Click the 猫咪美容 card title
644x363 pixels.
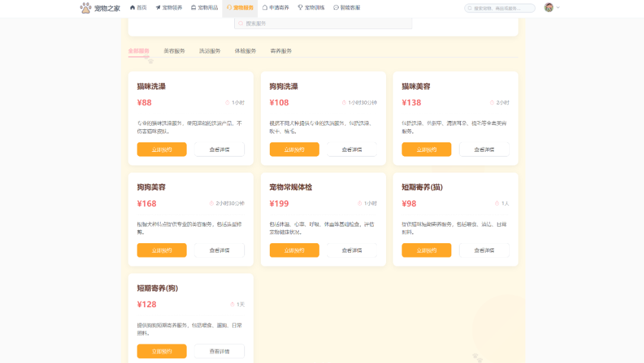click(x=416, y=86)
